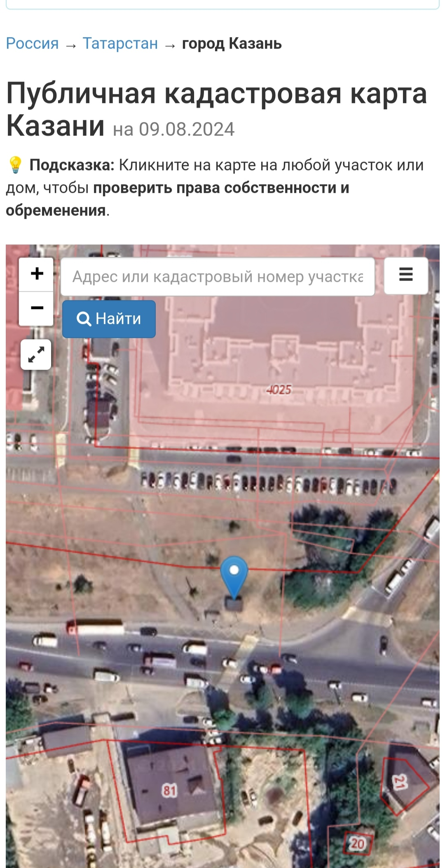Select parcel labeled 20 on map
This screenshot has width=445, height=868.
click(357, 844)
